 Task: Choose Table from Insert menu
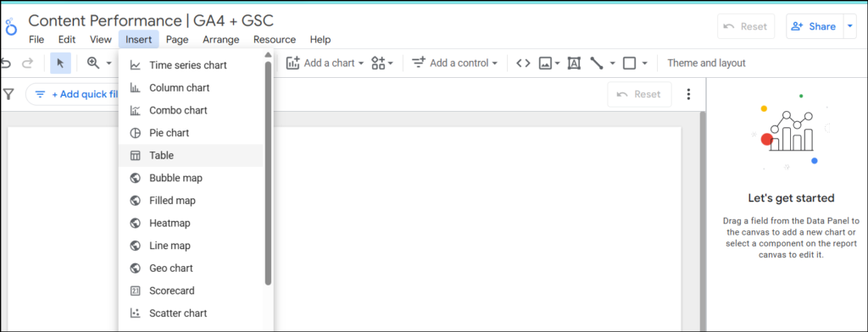click(191, 156)
